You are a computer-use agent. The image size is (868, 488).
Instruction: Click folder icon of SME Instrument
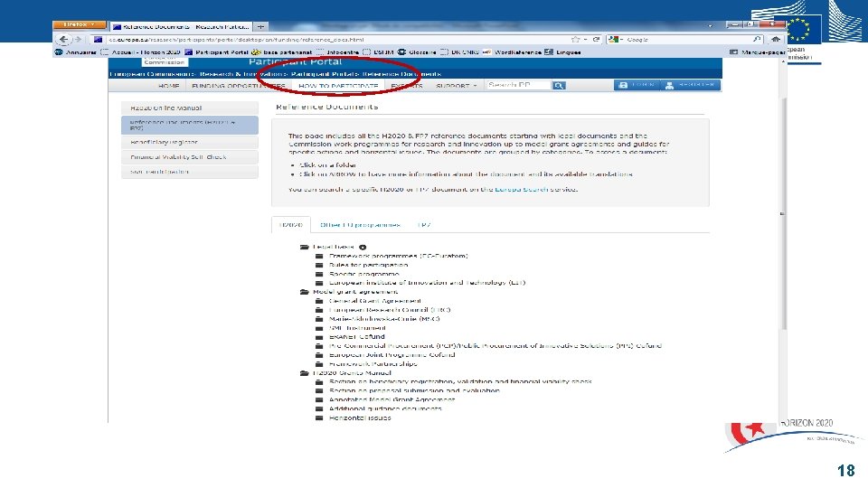click(319, 328)
